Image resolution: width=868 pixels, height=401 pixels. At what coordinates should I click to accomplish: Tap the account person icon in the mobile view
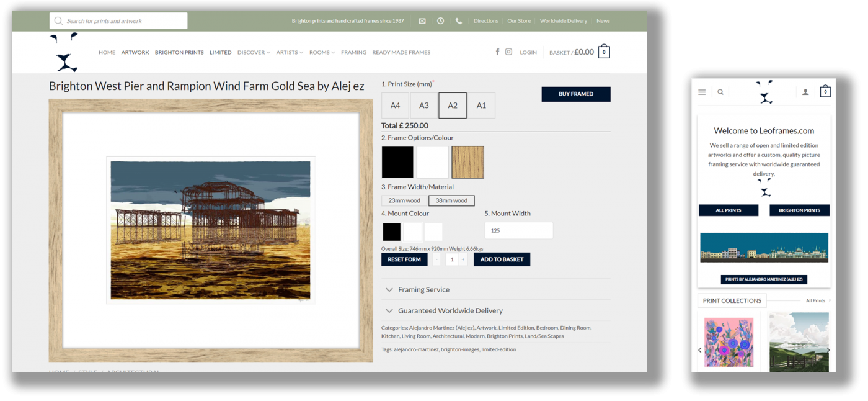805,92
